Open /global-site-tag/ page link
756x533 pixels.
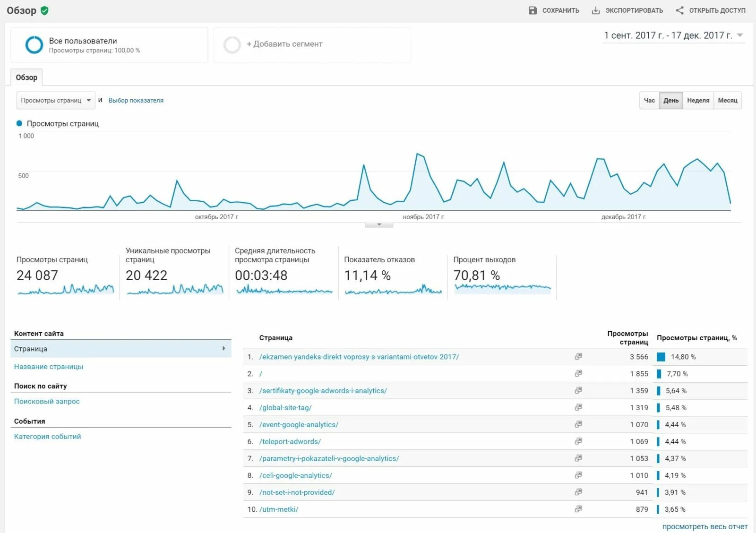click(x=285, y=408)
